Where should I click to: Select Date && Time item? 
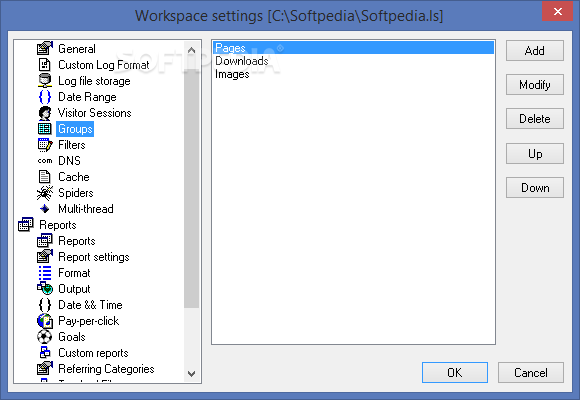(x=90, y=305)
